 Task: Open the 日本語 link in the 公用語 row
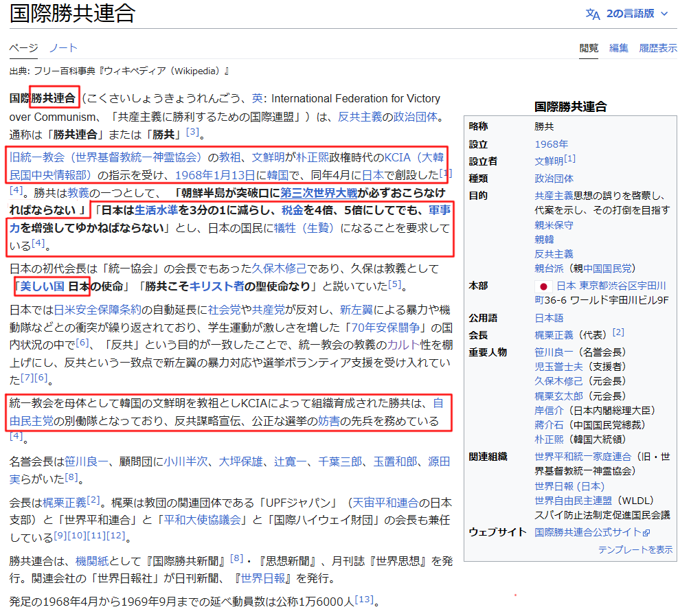tap(549, 318)
